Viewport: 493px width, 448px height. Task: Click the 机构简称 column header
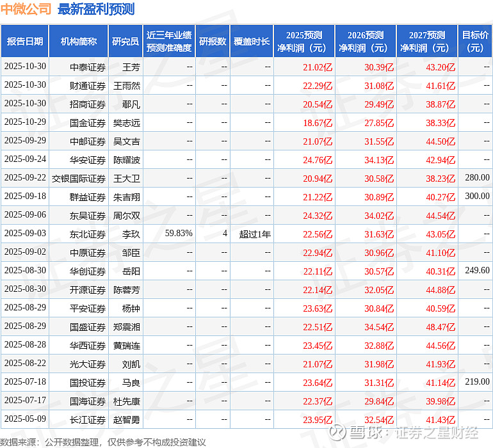79,41
